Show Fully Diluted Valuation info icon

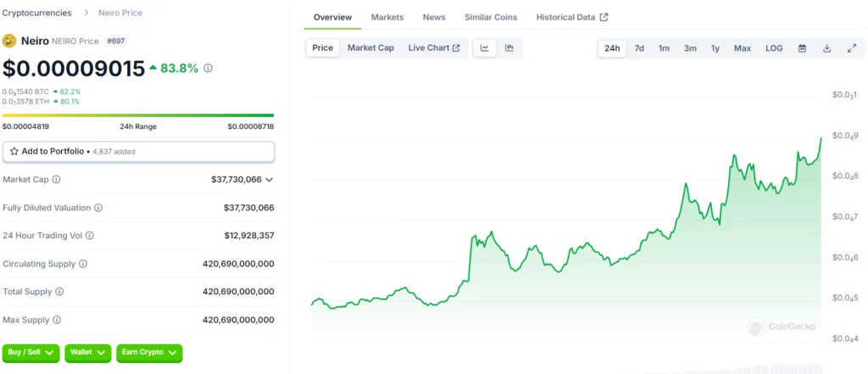98,208
